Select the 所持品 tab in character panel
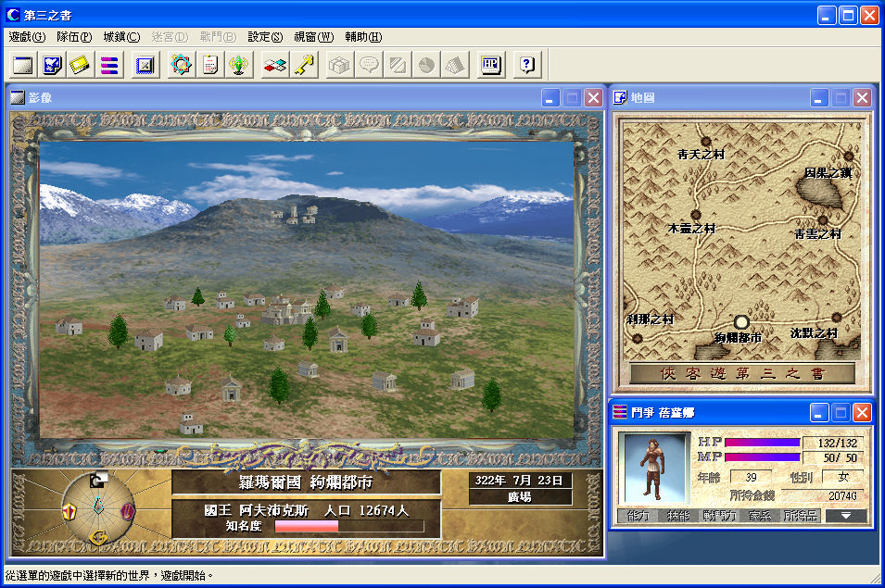Screen dimensions: 885x588 (801, 516)
